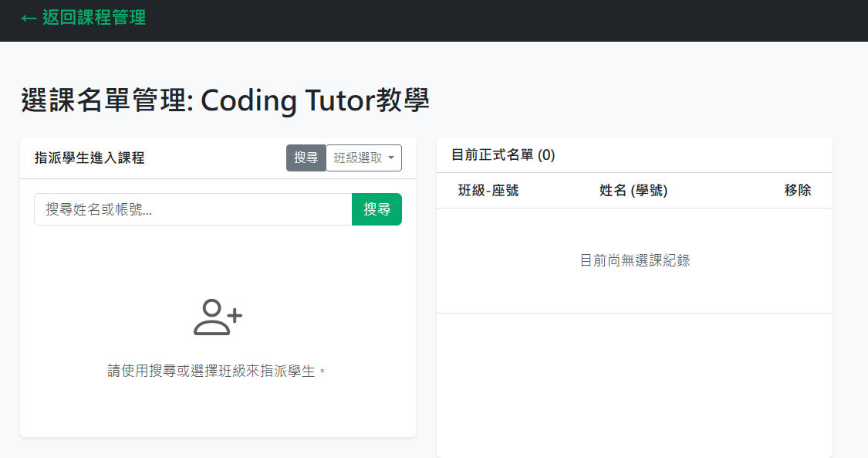
Task: Select the 姓名 (學號) column header
Action: 633,191
